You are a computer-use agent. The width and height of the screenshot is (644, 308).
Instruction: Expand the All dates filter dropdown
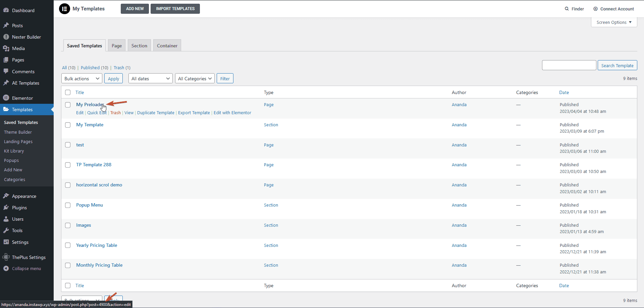[x=150, y=78]
